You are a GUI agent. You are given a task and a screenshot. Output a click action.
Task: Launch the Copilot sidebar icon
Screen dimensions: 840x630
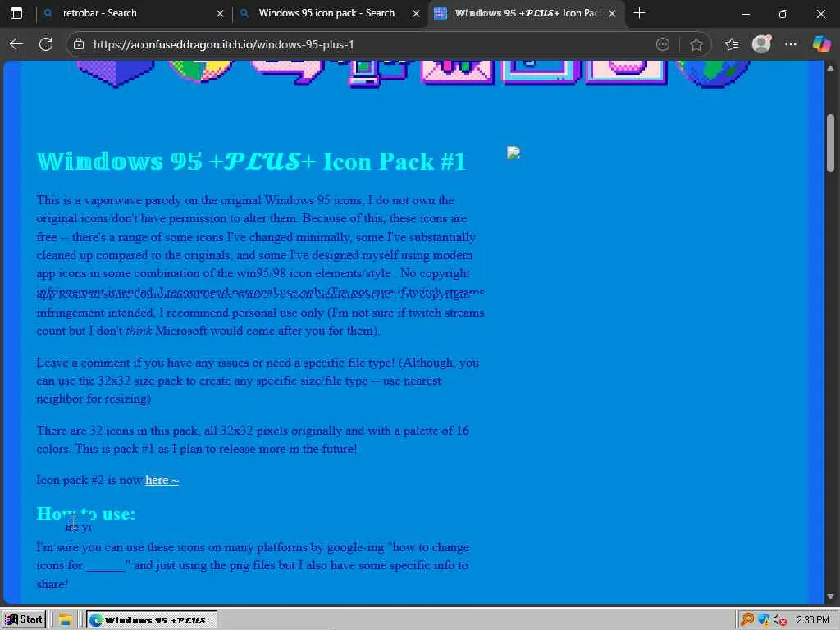click(820, 44)
